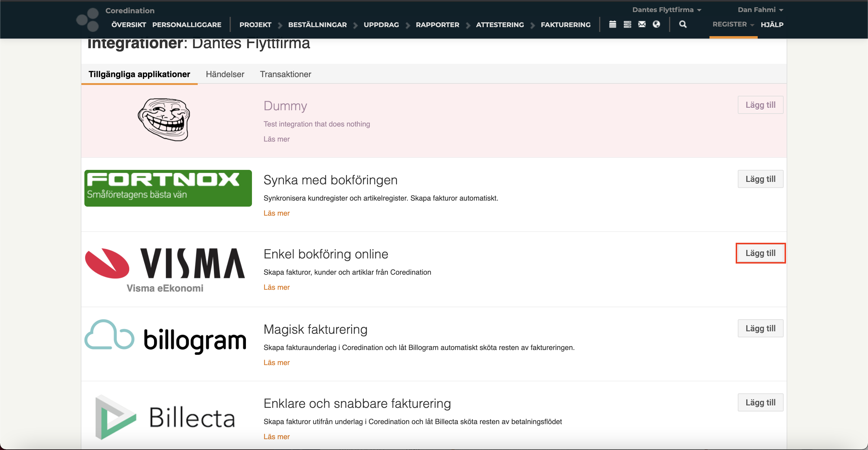This screenshot has height=450, width=868.
Task: Open messages via the envelope icon
Action: pos(642,24)
